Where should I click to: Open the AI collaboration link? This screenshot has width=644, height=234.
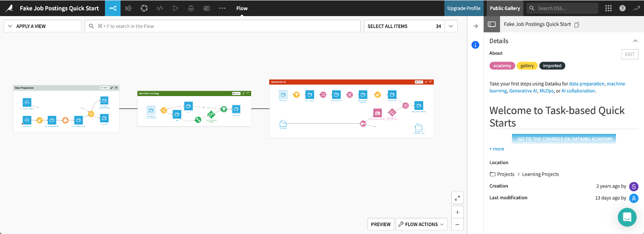coord(578,91)
